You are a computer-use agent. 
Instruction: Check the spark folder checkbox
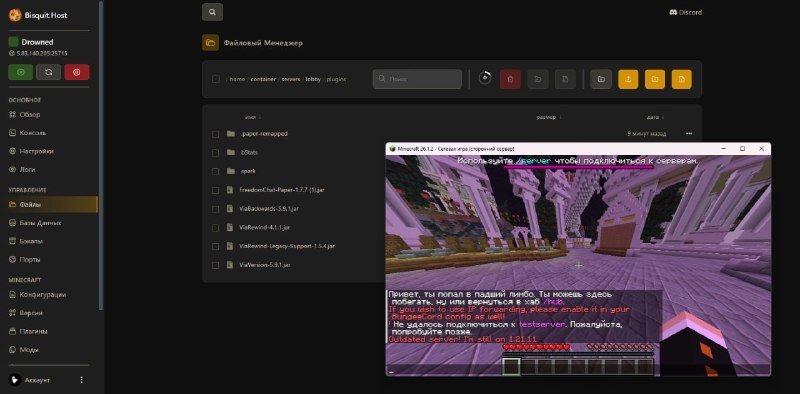pos(215,171)
